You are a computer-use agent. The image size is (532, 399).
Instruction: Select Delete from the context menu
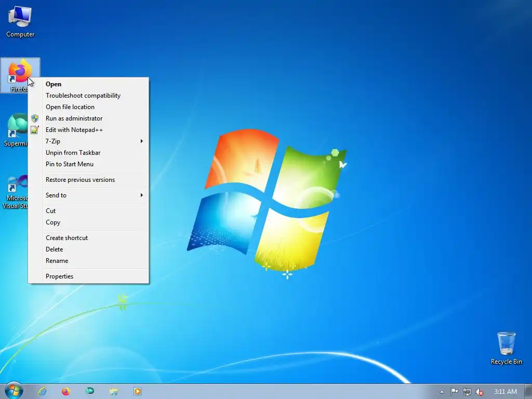click(x=88, y=249)
